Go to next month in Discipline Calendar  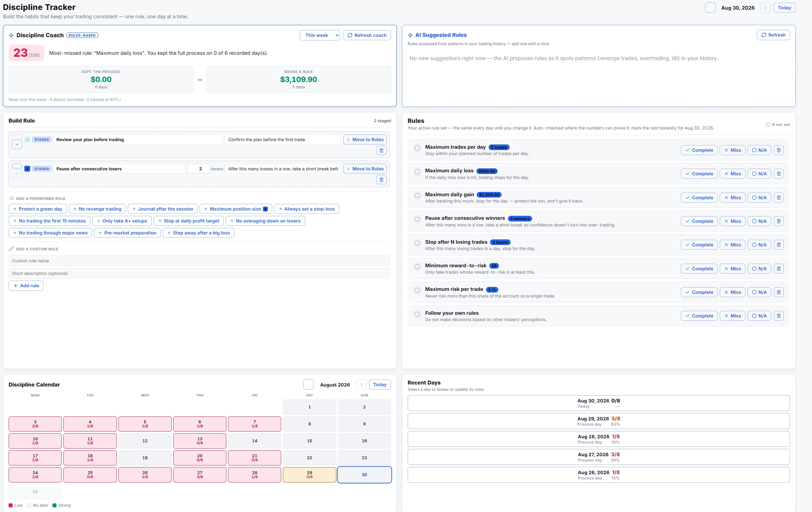(x=361, y=384)
